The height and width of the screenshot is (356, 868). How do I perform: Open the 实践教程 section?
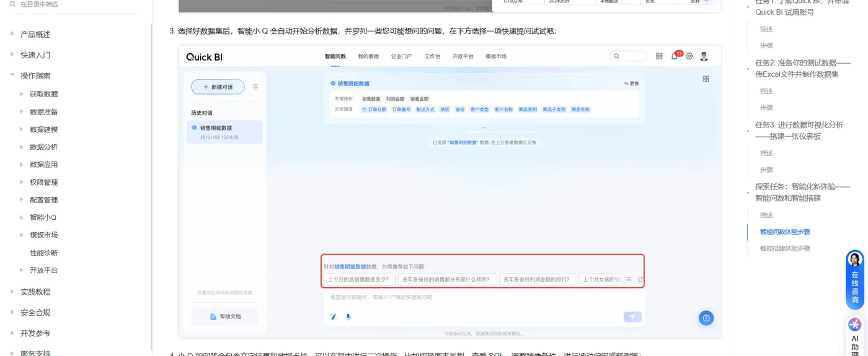point(35,292)
